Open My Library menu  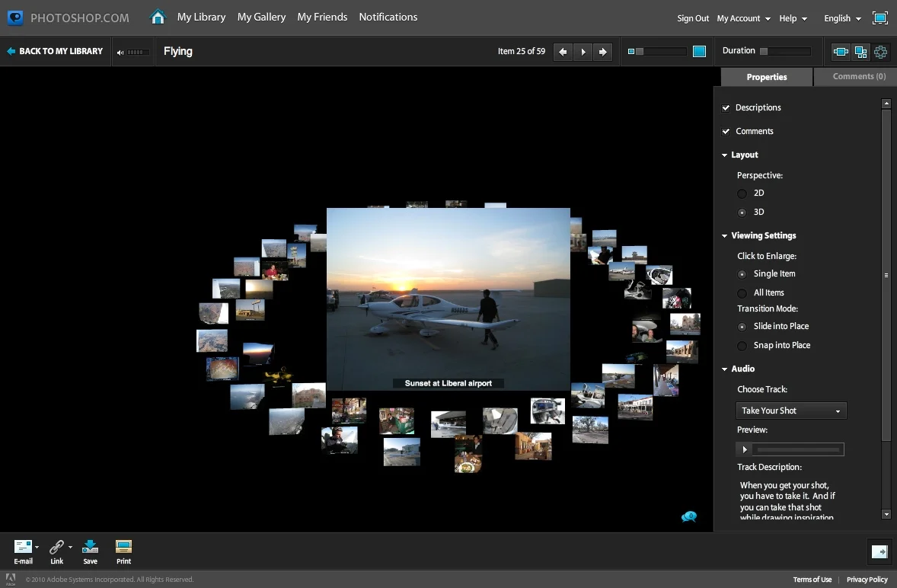coord(201,18)
